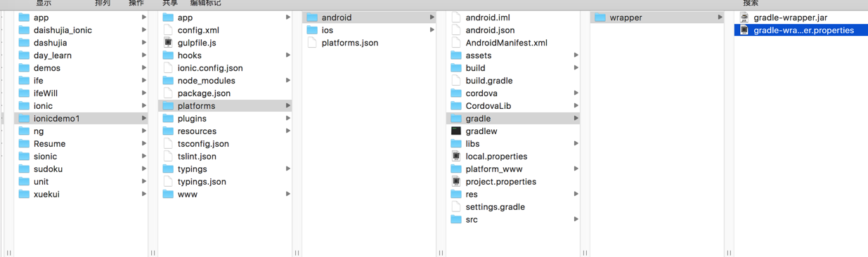
Task: Select the ifeWill folder name
Action: point(46,93)
